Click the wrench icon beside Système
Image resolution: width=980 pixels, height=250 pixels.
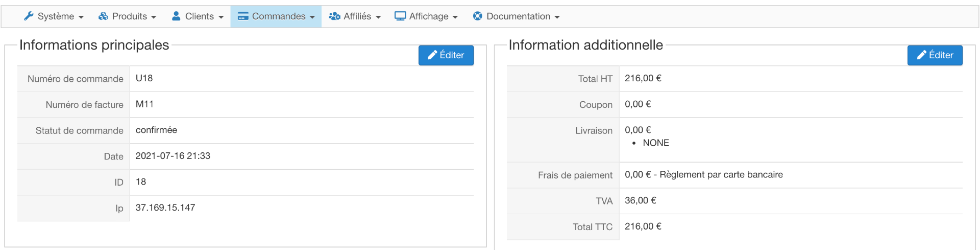coord(29,16)
